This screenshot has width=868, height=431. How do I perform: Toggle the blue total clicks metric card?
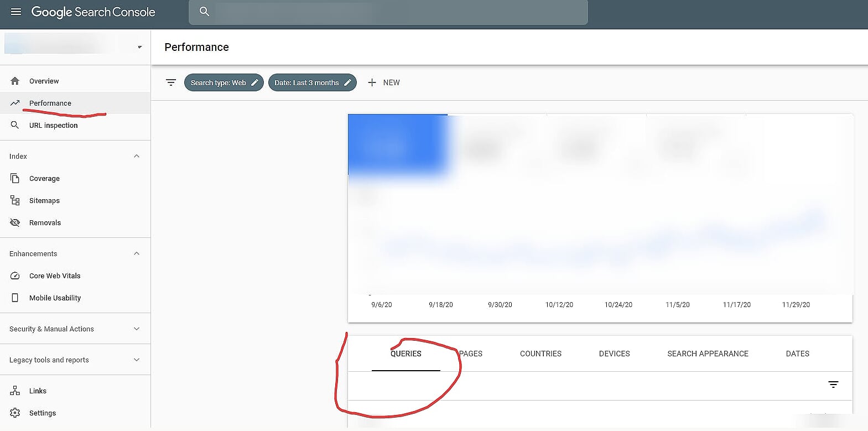pos(398,145)
